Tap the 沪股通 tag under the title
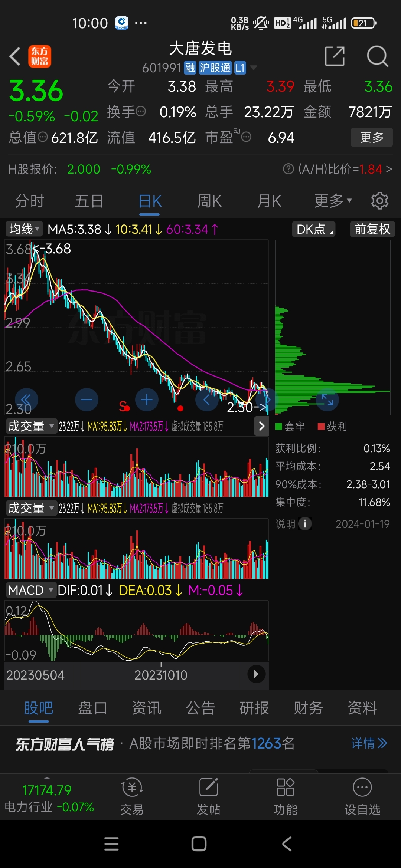Viewport: 401px width, 868px height. (215, 68)
